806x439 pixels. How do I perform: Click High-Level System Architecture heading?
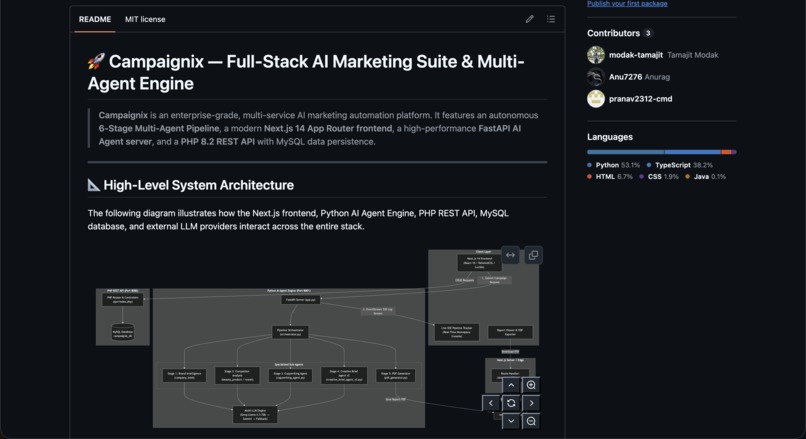[191, 185]
